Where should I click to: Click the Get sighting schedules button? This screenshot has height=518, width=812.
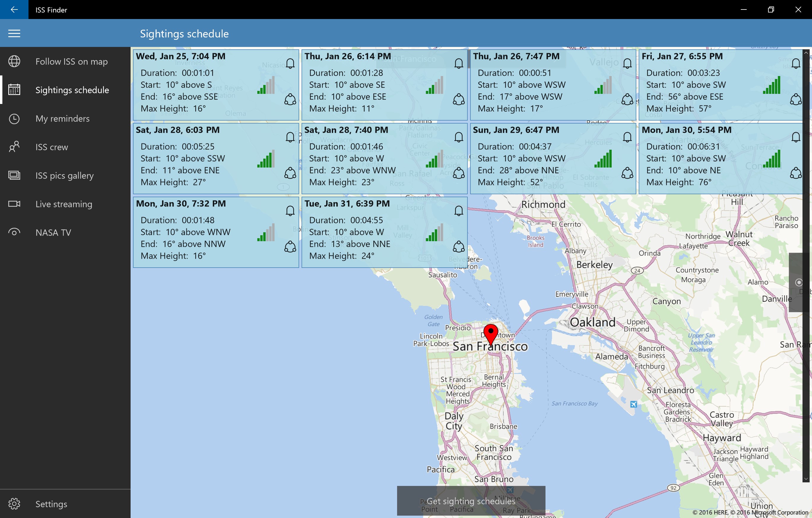[x=470, y=501]
